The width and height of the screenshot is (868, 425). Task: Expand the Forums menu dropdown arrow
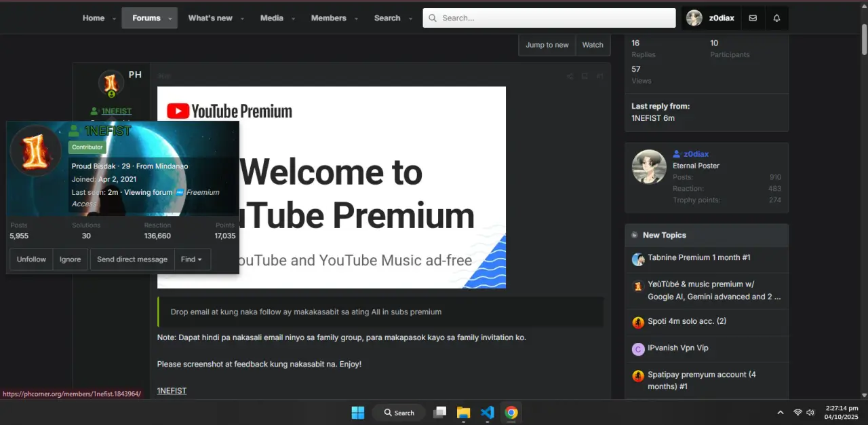pyautogui.click(x=170, y=18)
